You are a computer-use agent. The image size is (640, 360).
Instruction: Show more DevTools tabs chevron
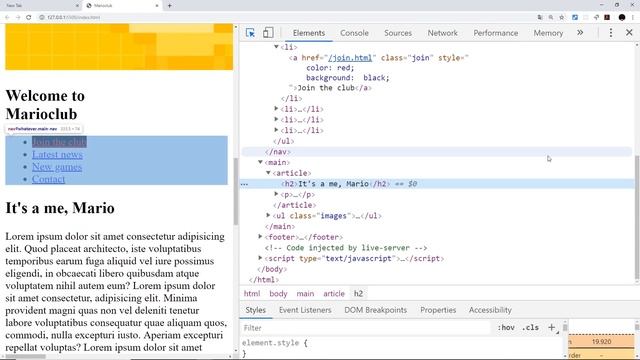(580, 33)
